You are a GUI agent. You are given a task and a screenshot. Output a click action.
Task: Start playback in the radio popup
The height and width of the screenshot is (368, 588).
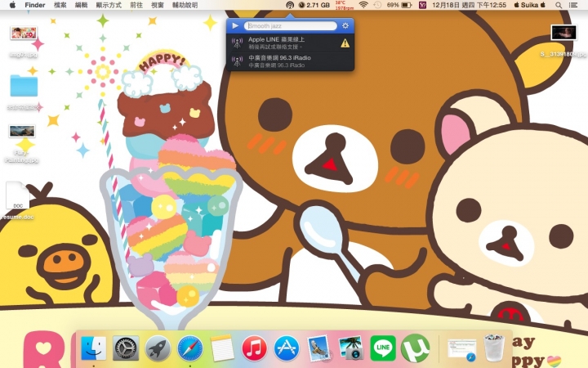235,26
